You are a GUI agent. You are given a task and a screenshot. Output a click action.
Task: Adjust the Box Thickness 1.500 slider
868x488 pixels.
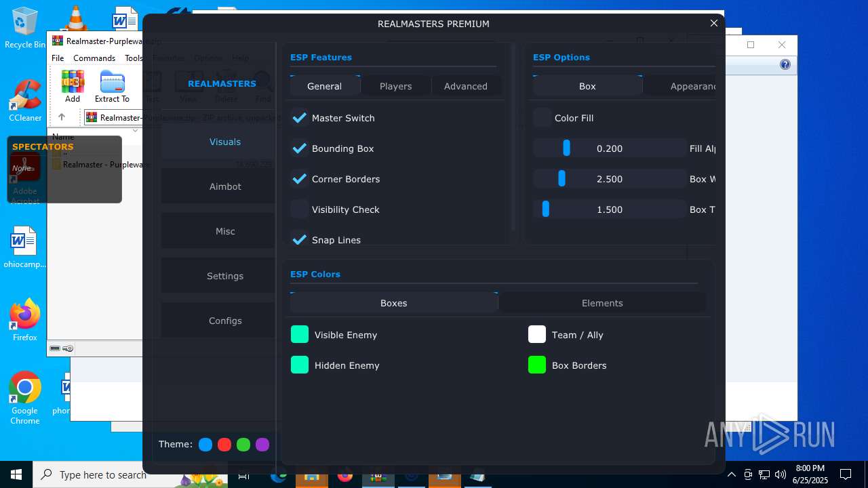pos(610,209)
